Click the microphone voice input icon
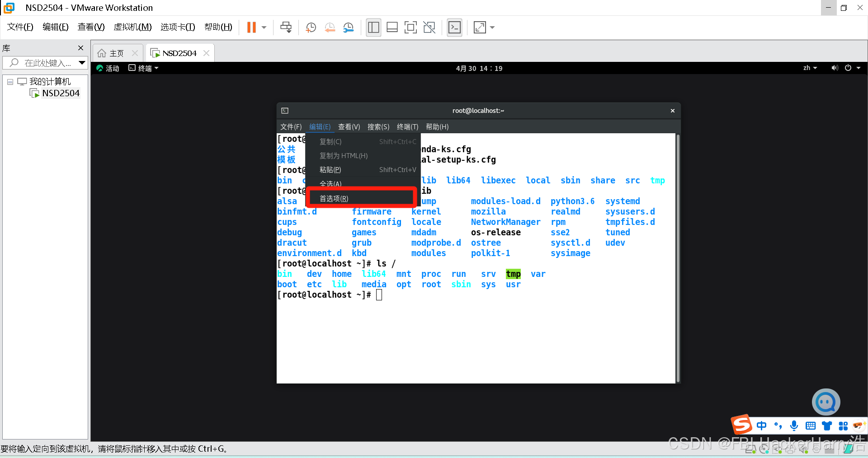The image size is (868, 458). (x=794, y=425)
